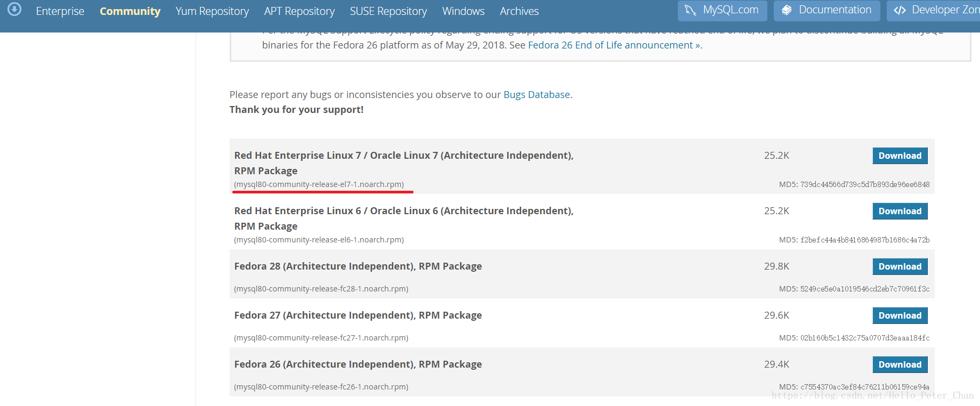The height and width of the screenshot is (406, 980).
Task: Click filename mysql80-community-release-fc28-1.noarch.rpm
Action: click(x=321, y=289)
